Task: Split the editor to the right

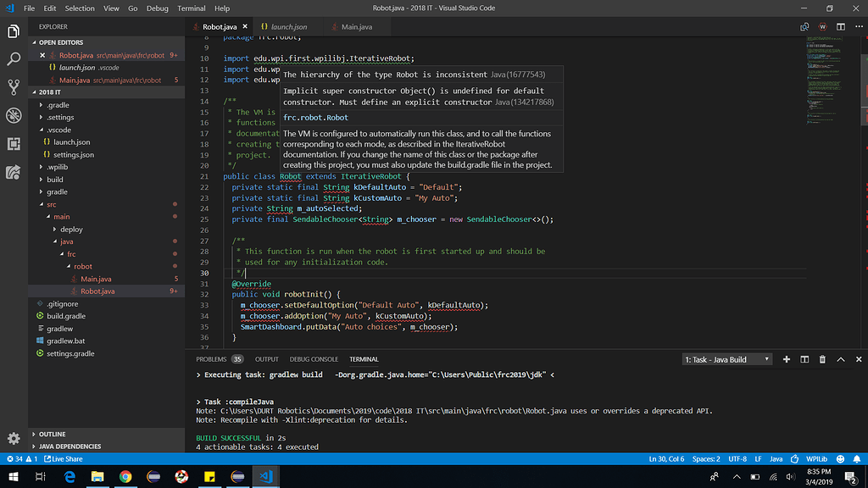Action: pos(841,26)
